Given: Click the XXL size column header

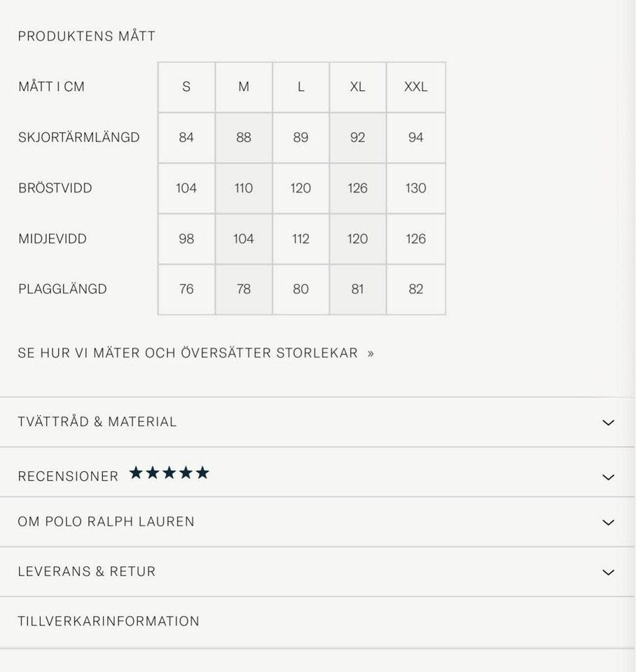Looking at the screenshot, I should point(416,87).
